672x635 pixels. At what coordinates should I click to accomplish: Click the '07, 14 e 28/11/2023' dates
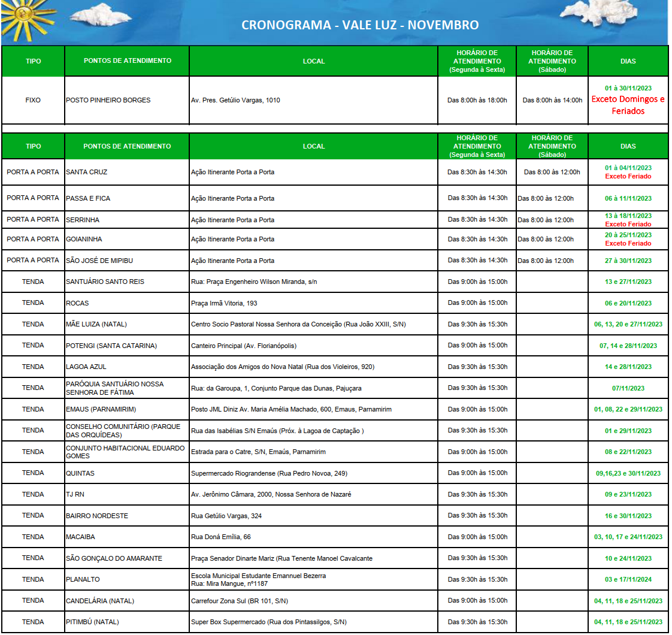click(x=628, y=345)
